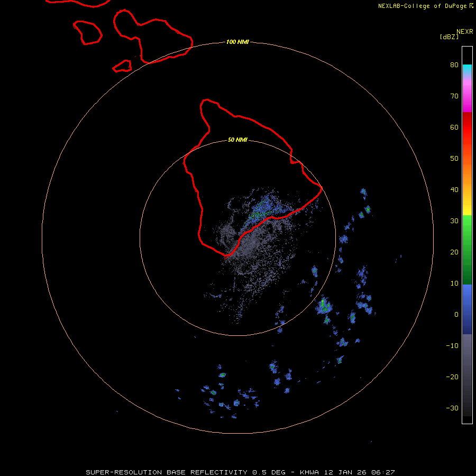Click the 100 NMI range ring label
The width and height of the screenshot is (476, 476).
[237, 42]
